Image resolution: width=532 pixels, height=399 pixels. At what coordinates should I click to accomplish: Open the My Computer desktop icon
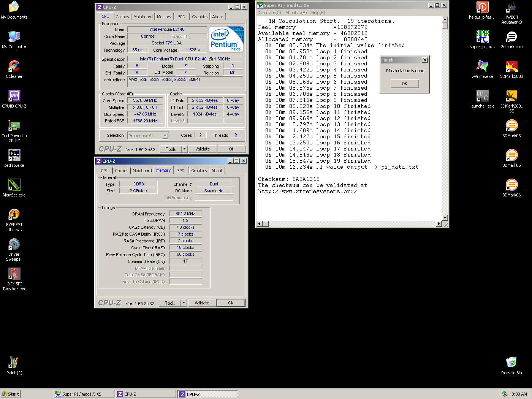14,40
